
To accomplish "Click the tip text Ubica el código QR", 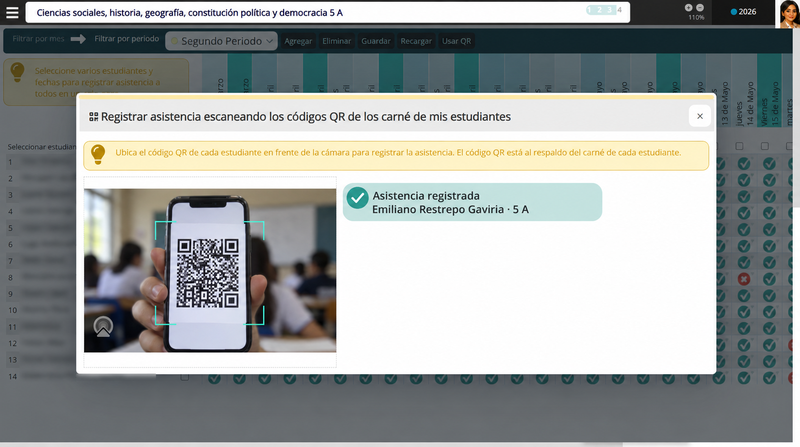I will tap(398, 153).
